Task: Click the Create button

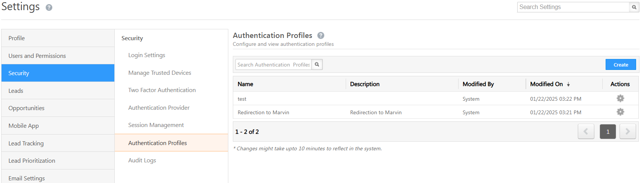Action: point(621,65)
